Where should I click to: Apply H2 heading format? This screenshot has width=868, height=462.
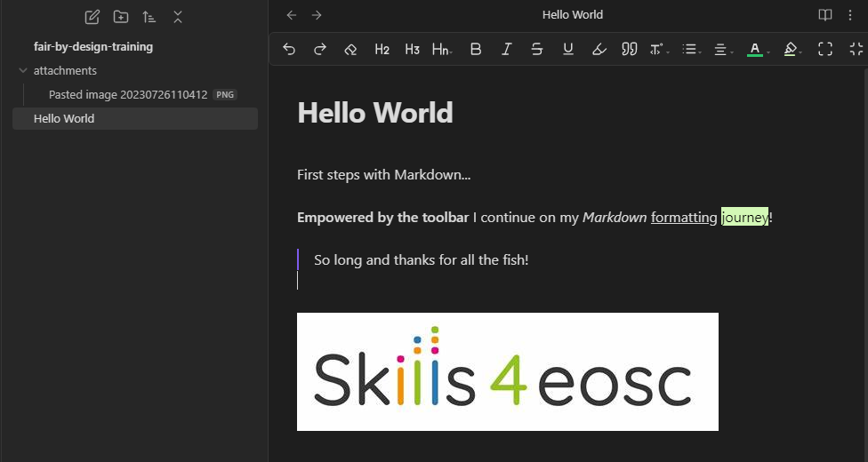click(x=382, y=50)
